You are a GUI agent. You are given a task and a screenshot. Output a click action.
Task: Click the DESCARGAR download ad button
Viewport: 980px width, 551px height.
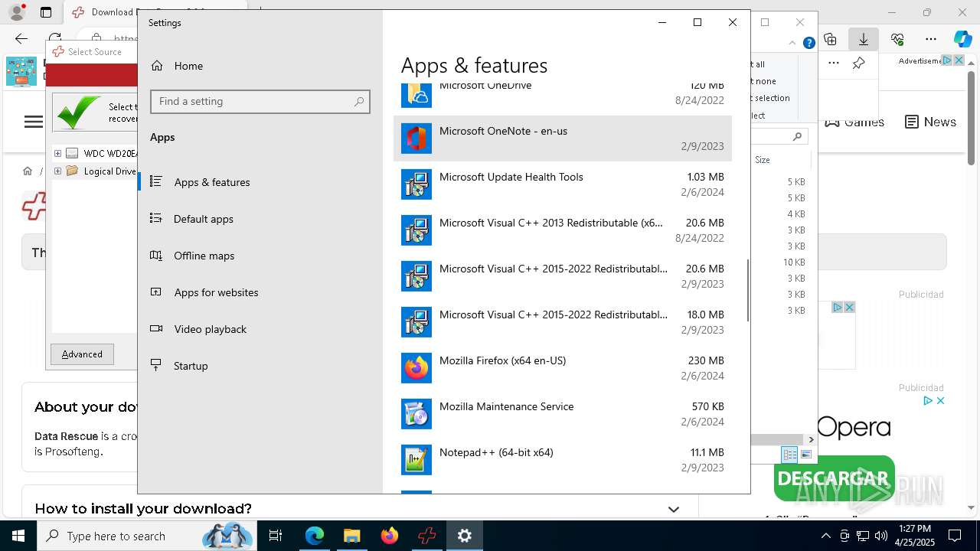[x=834, y=480]
